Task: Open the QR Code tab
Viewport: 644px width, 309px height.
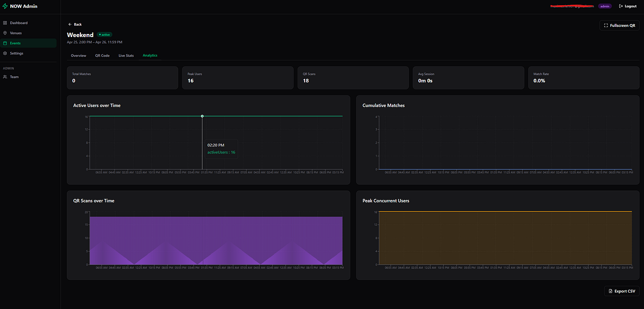Action: (102, 56)
